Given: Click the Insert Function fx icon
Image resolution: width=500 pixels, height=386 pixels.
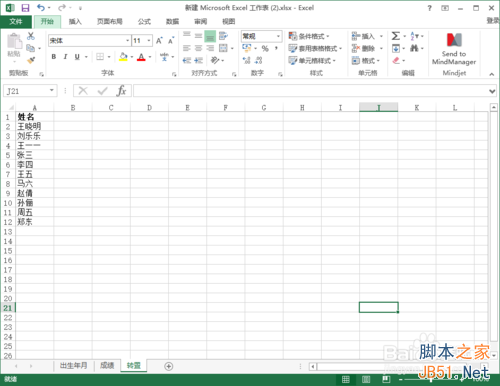Looking at the screenshot, I should point(121,91).
